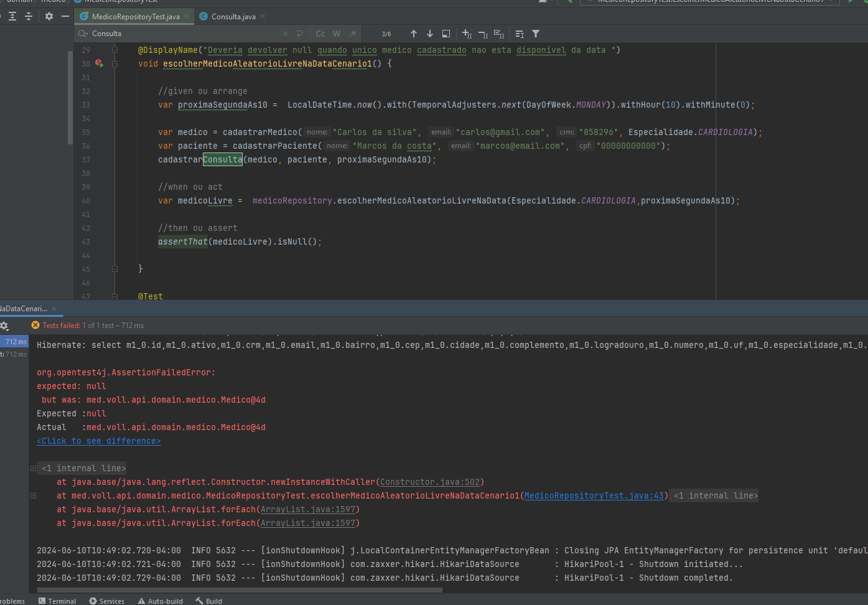Open search results in Find window
Image resolution: width=868 pixels, height=605 pixels.
446,34
